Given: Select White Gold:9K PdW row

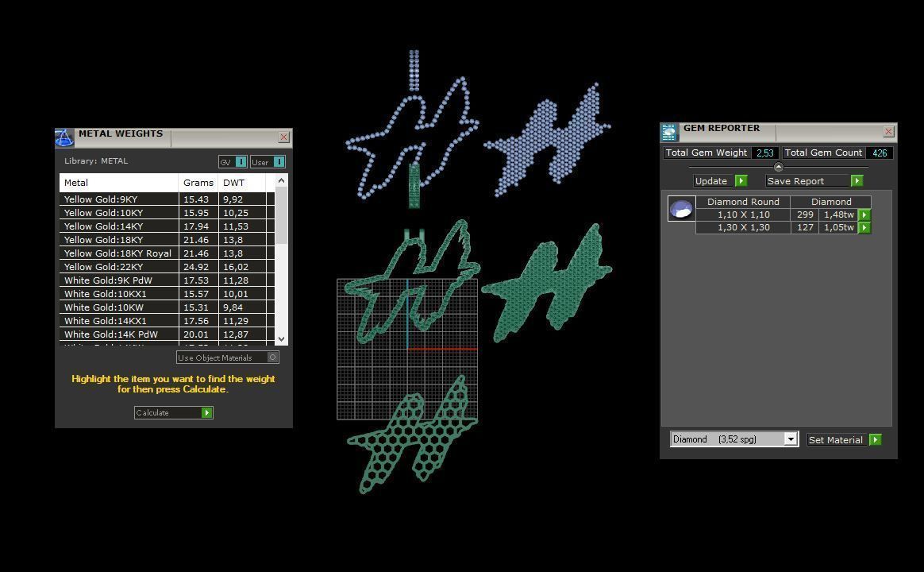Looking at the screenshot, I should pos(167,280).
